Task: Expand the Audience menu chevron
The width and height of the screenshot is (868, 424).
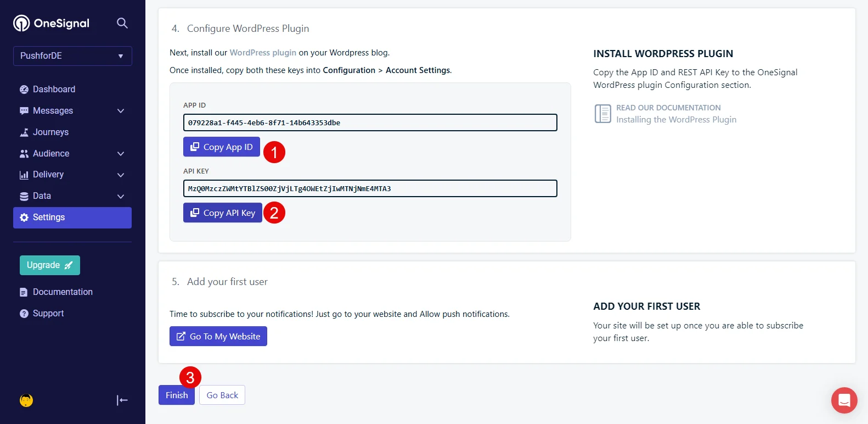Action: pos(121,154)
